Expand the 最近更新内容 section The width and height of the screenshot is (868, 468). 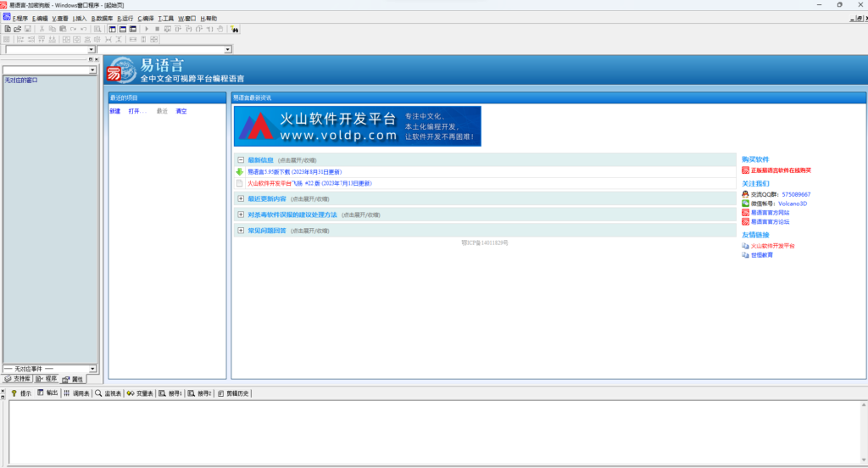pyautogui.click(x=241, y=198)
